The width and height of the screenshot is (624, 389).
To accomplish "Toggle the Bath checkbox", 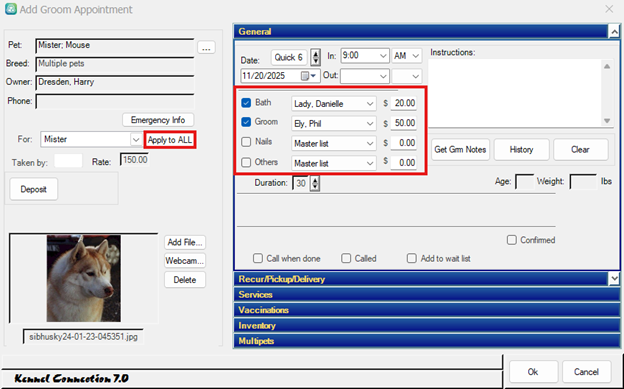I will 246,103.
